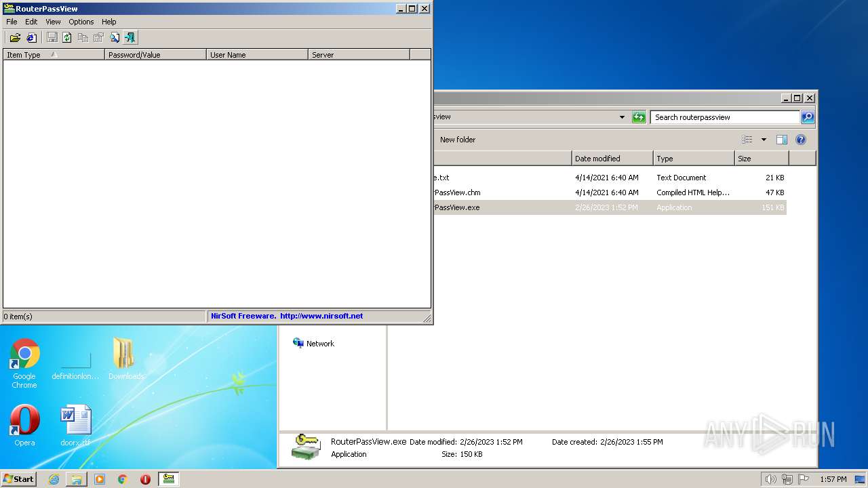This screenshot has height=488, width=868.
Task: Sort files by Size column in Explorer
Action: coord(762,159)
